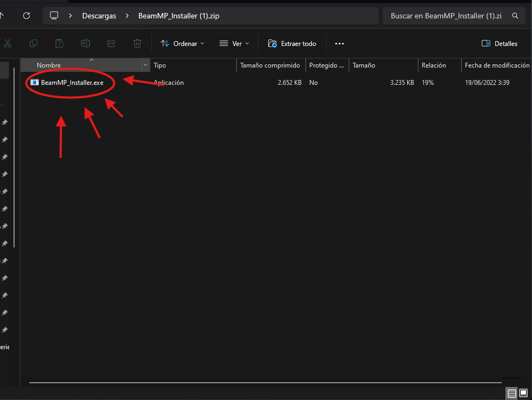This screenshot has width=532, height=400.
Task: Expand the Nombre column filter arrow
Action: [x=145, y=65]
